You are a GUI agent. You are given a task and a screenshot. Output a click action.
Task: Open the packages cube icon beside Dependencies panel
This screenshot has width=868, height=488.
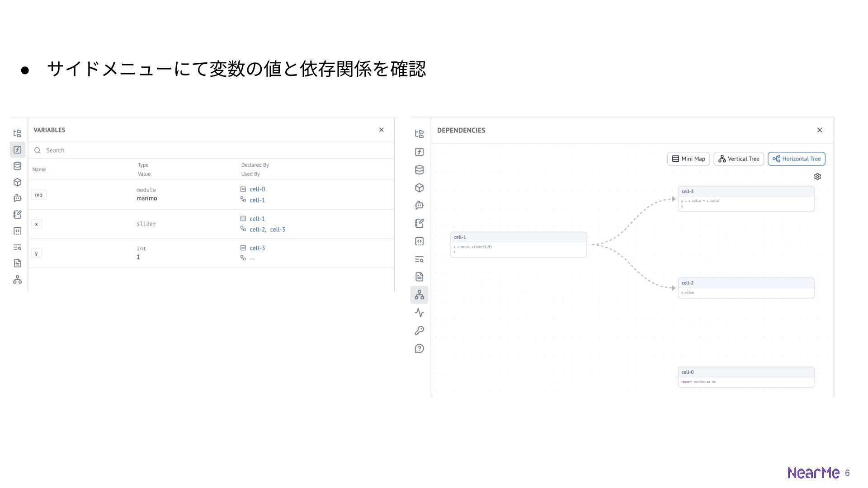[x=419, y=188]
